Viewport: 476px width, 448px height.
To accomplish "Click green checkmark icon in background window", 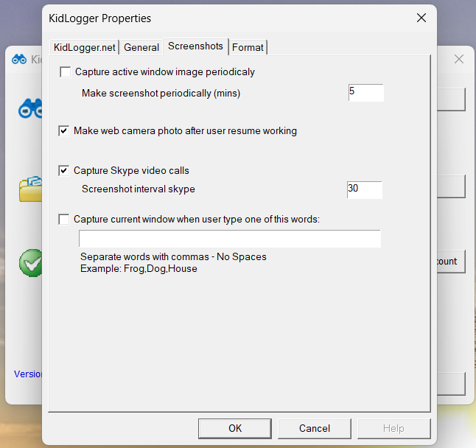I will [31, 263].
